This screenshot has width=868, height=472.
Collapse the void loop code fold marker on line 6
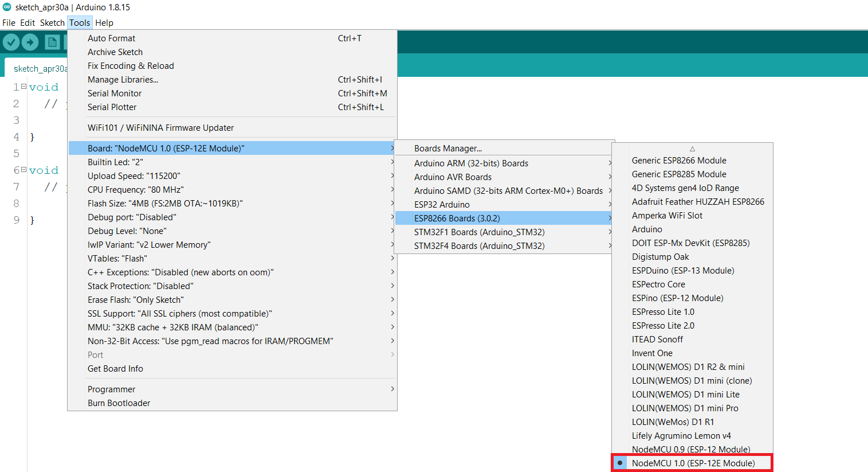coord(23,170)
